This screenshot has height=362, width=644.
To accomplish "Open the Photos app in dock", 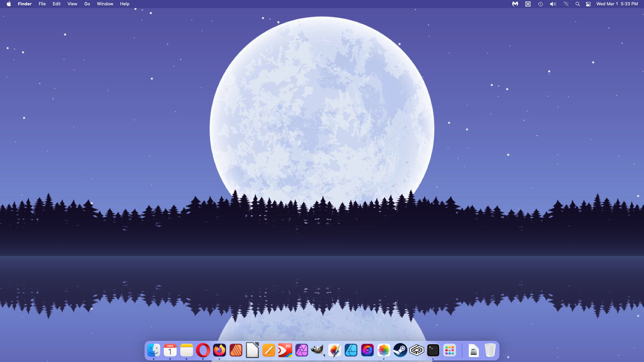I will click(x=384, y=351).
